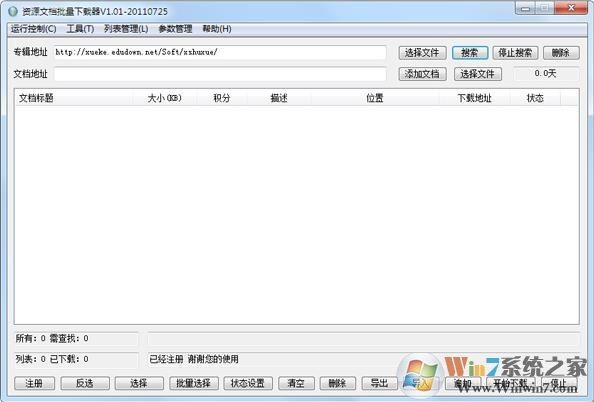594x402 pixels.
Task: Open the 工具(T) menu
Action: pos(80,29)
